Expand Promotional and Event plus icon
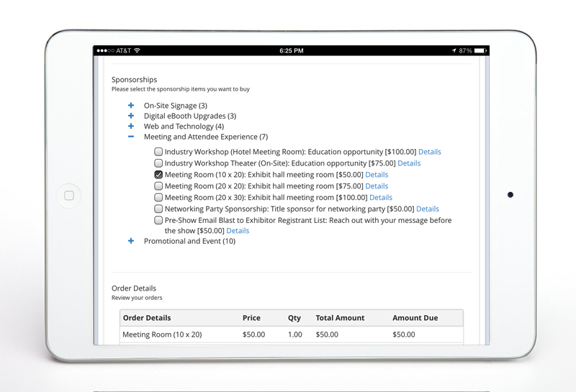This screenshot has width=576, height=392. point(131,241)
